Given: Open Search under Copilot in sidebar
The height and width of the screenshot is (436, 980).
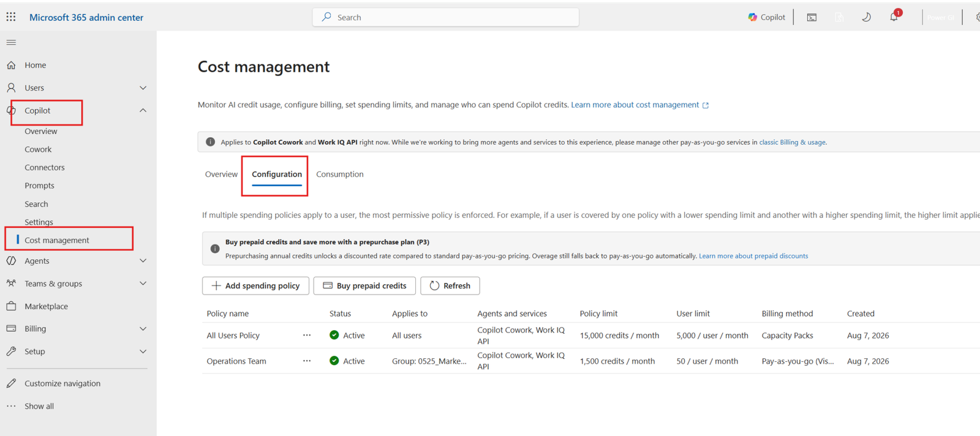Looking at the screenshot, I should click(36, 204).
